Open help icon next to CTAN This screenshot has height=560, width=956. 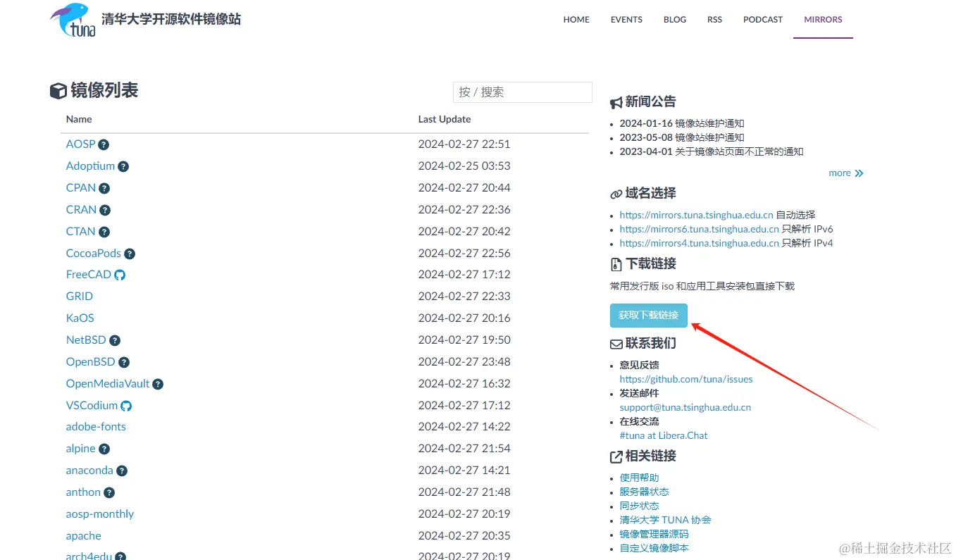104,232
